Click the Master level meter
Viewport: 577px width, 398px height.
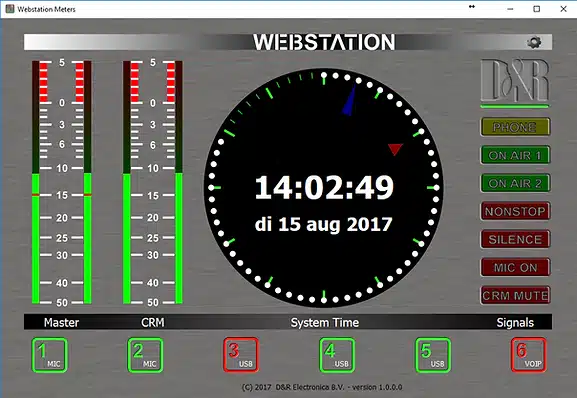(x=61, y=182)
